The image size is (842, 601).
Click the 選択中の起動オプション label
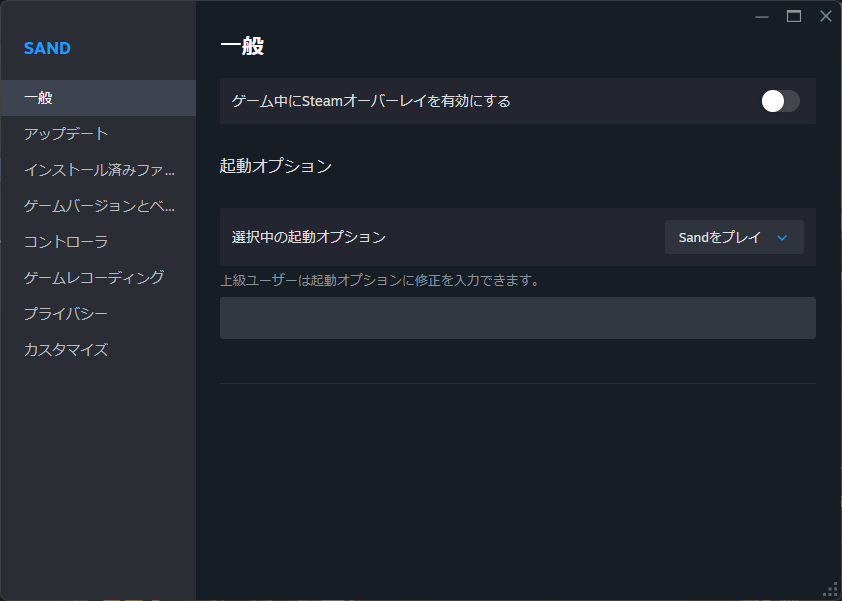click(309, 237)
